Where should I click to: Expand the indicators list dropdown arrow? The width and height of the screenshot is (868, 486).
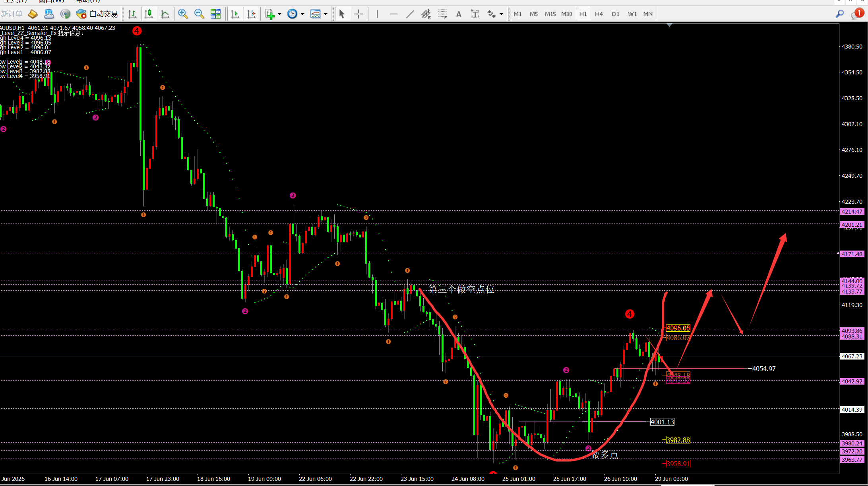(280, 14)
